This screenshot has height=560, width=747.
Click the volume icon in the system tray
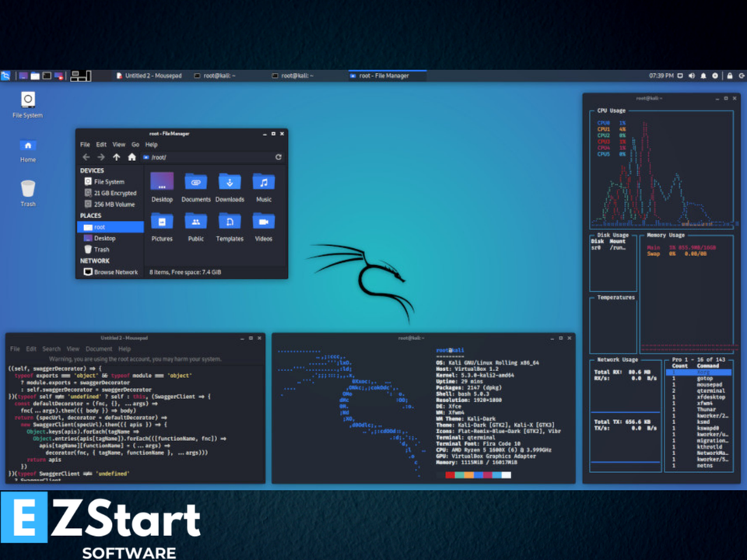tap(693, 75)
